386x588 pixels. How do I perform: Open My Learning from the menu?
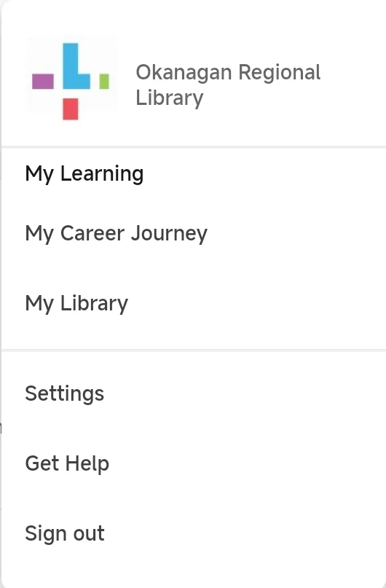click(x=84, y=173)
